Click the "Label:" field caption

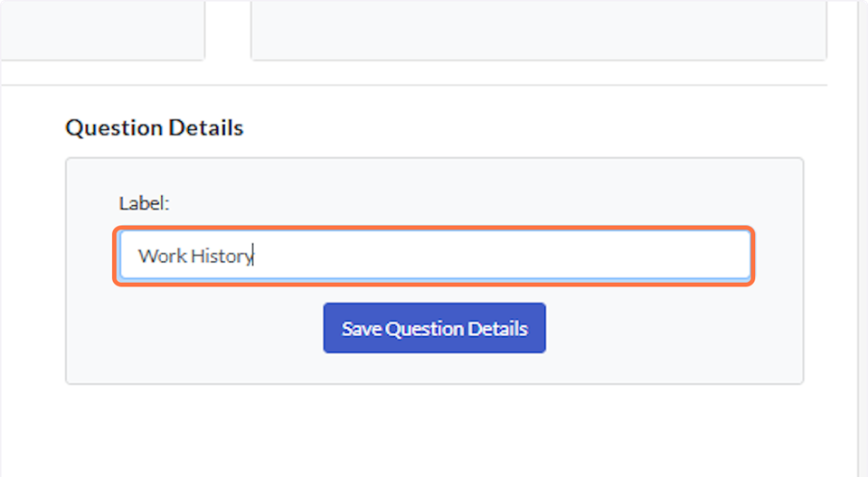[144, 204]
